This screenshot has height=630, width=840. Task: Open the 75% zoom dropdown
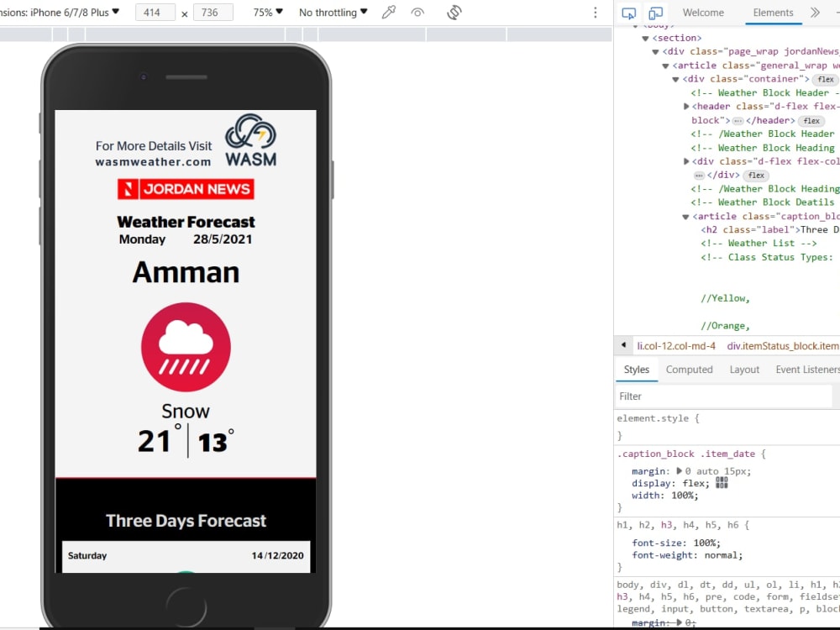tap(268, 13)
